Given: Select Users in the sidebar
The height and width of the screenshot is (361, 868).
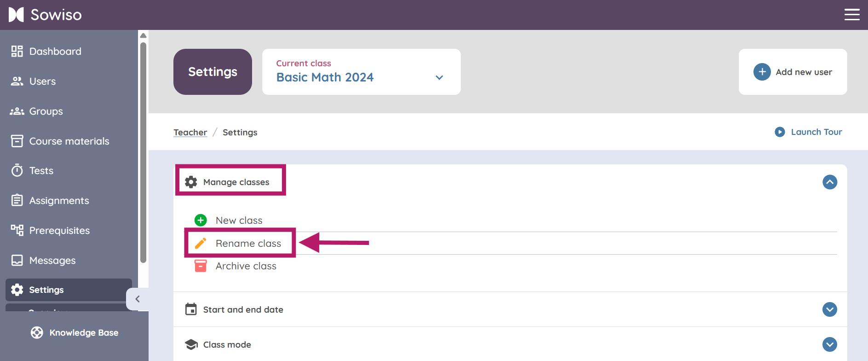Looking at the screenshot, I should coord(42,81).
